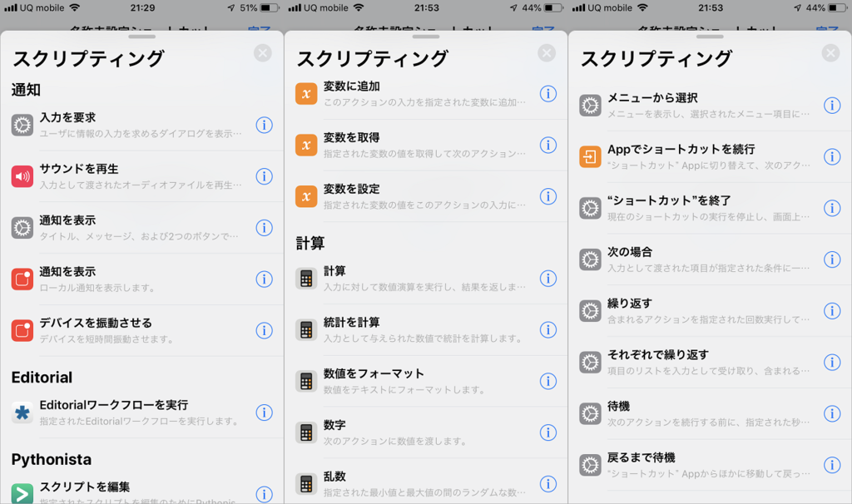Show details for メニューから選択
The height and width of the screenshot is (504, 852).
pyautogui.click(x=832, y=106)
